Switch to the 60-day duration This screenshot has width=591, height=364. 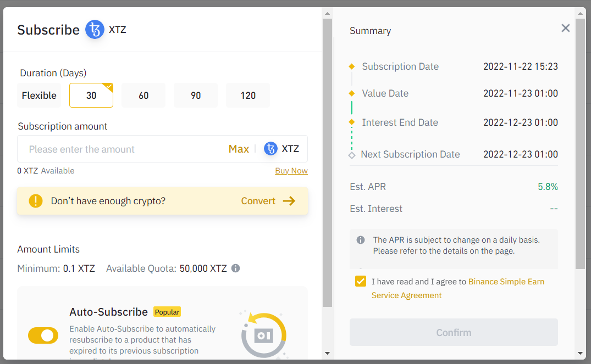[x=143, y=95]
